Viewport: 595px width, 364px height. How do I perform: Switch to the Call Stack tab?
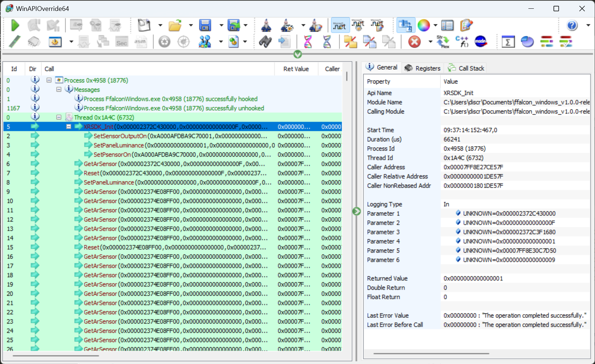click(x=466, y=68)
